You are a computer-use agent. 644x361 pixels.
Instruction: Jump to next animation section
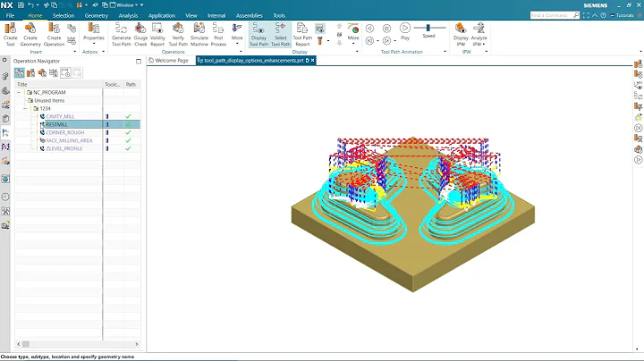pyautogui.click(x=386, y=40)
